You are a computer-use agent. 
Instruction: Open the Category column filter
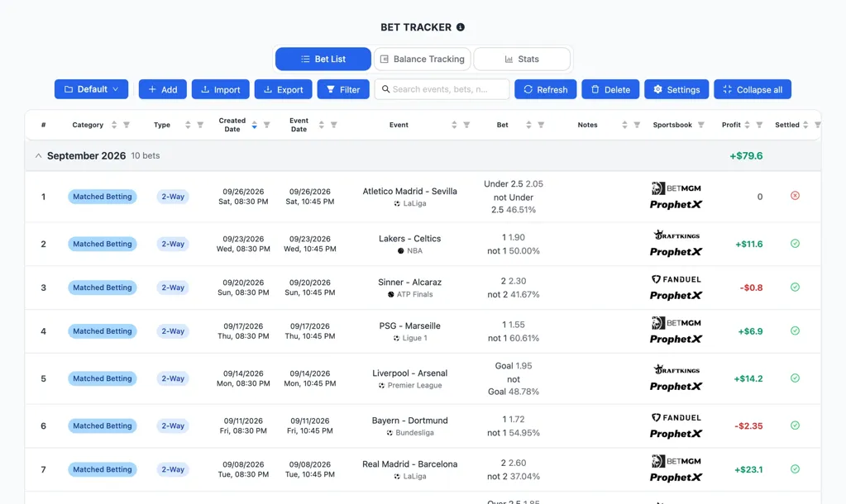click(127, 125)
